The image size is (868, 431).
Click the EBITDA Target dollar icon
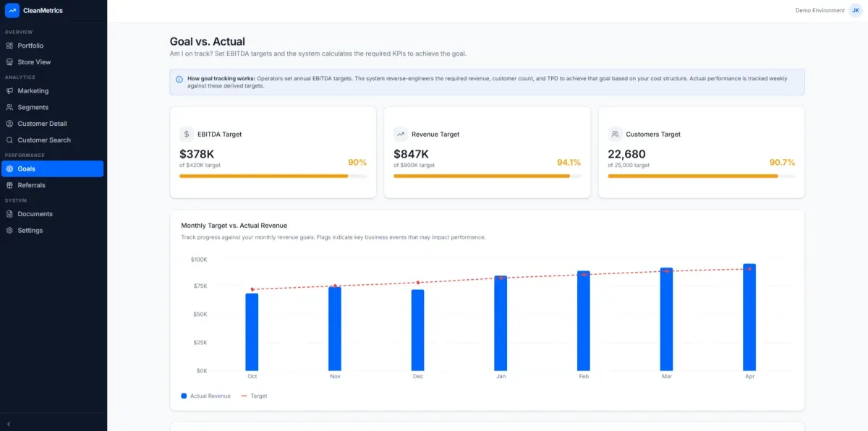187,134
